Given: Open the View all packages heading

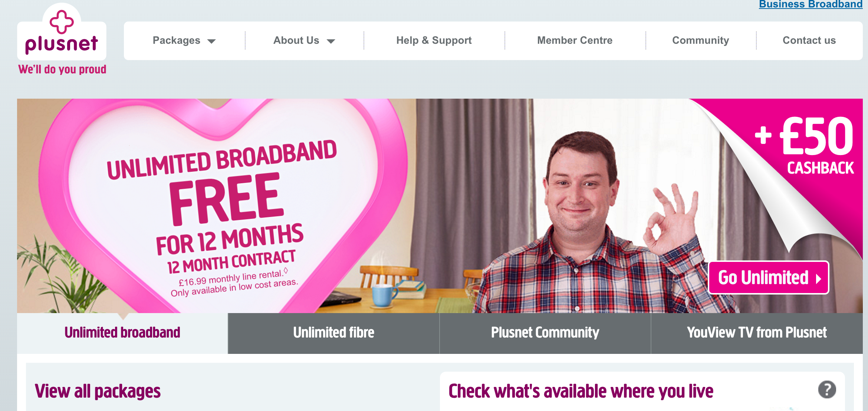Looking at the screenshot, I should pos(98,391).
